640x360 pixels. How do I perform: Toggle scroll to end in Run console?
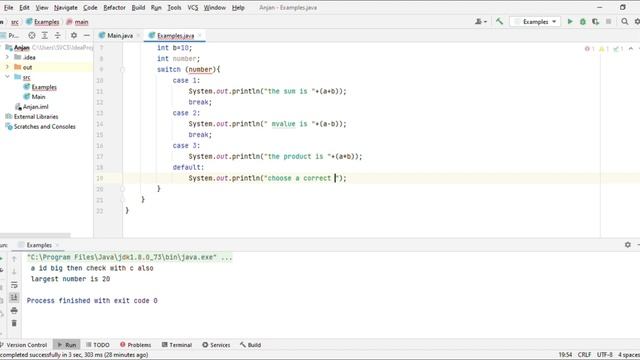pos(14,297)
